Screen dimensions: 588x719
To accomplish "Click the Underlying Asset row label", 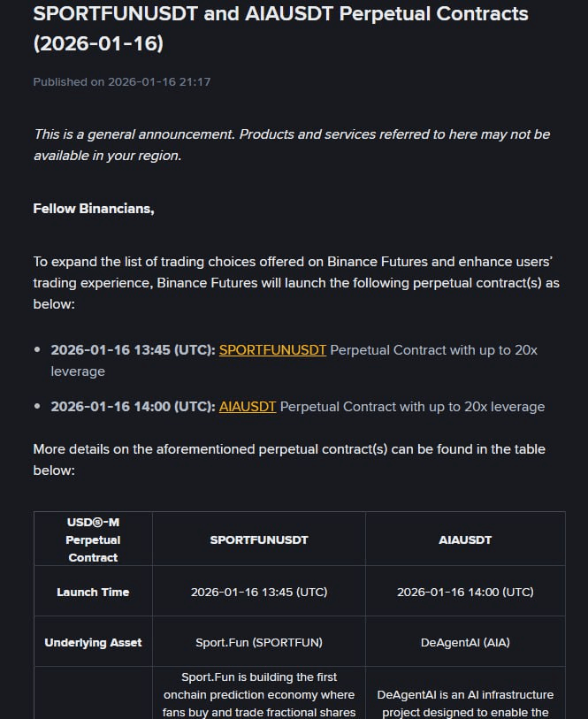I will coord(93,642).
